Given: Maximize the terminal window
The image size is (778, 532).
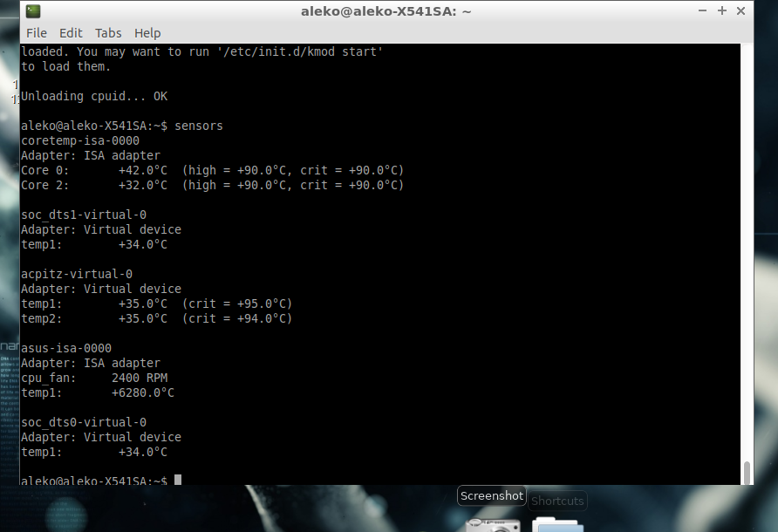Looking at the screenshot, I should pos(721,10).
